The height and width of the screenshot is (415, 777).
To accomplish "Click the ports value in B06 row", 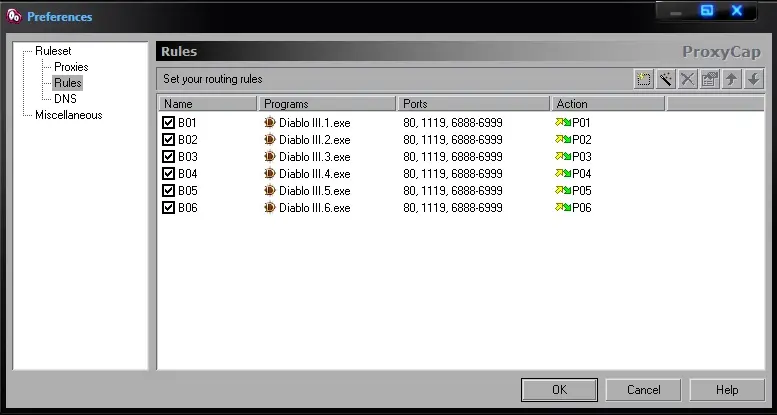I will [453, 207].
